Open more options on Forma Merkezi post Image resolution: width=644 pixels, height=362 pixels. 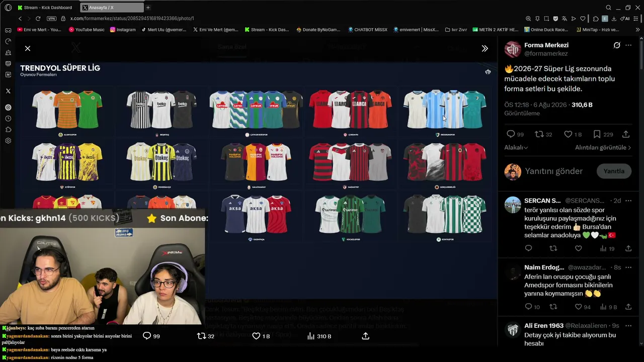point(628,45)
